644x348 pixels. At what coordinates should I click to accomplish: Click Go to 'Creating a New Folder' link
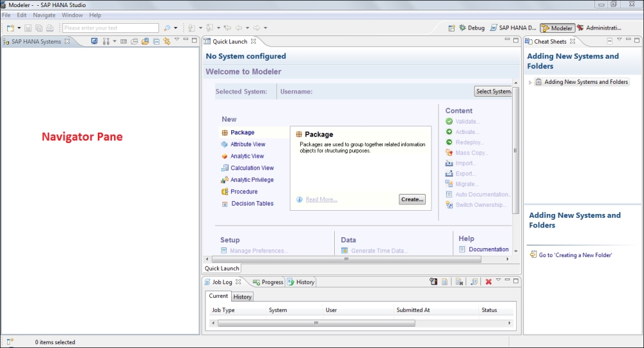point(575,255)
